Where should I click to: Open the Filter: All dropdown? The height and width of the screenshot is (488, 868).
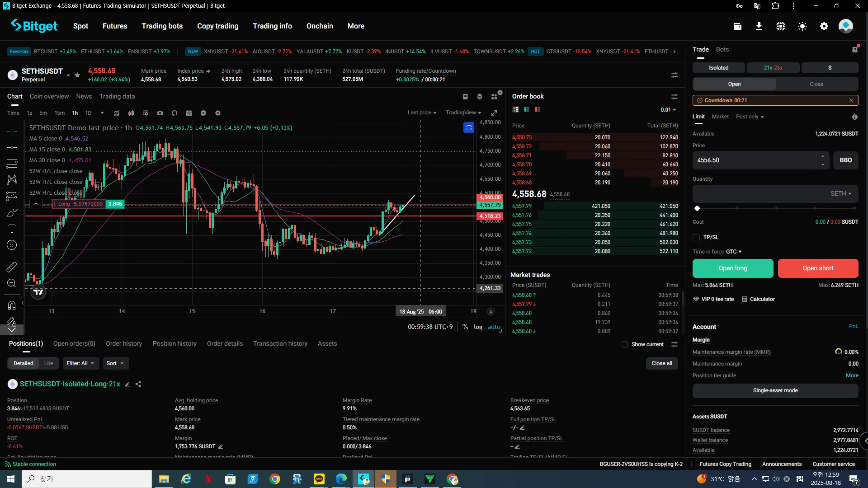tap(80, 363)
